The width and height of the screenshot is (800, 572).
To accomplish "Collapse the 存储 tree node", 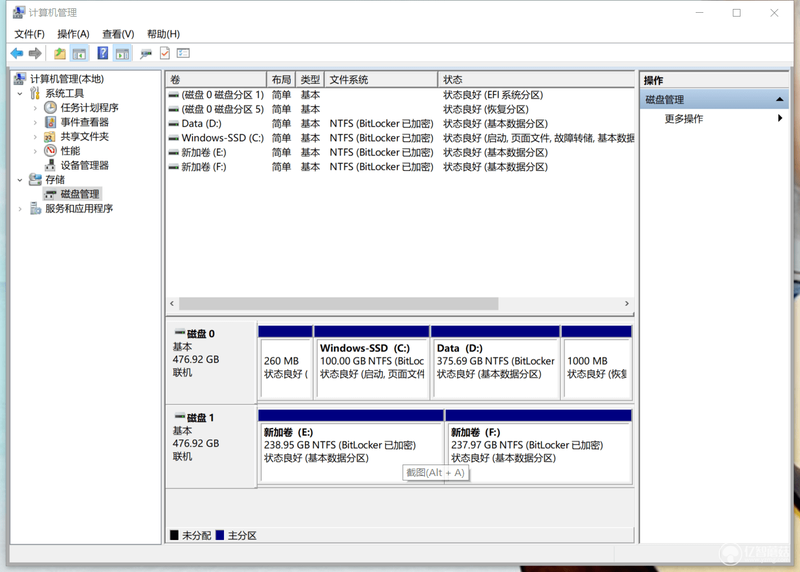I will 20,180.
